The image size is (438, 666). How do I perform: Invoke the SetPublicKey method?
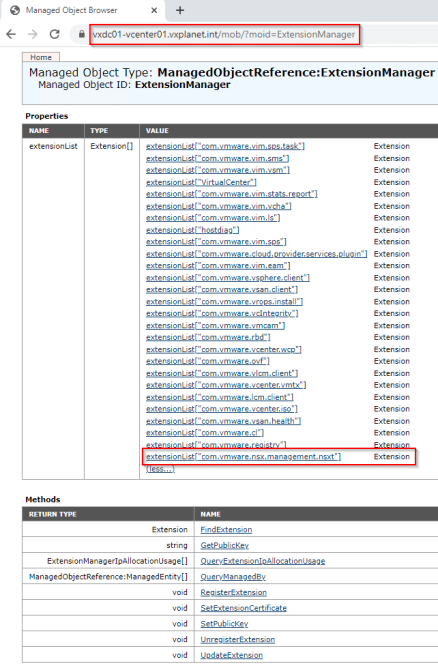point(224,624)
